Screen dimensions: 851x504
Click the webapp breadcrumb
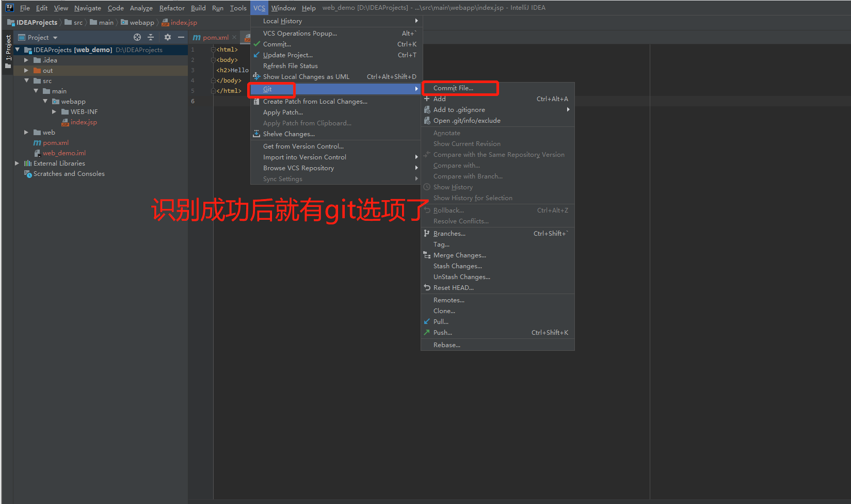click(x=138, y=22)
